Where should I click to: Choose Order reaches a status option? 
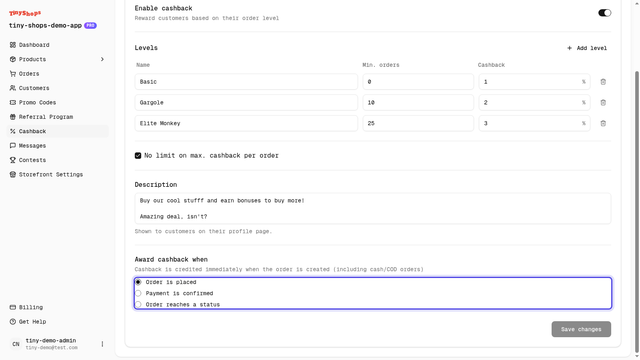tap(138, 304)
